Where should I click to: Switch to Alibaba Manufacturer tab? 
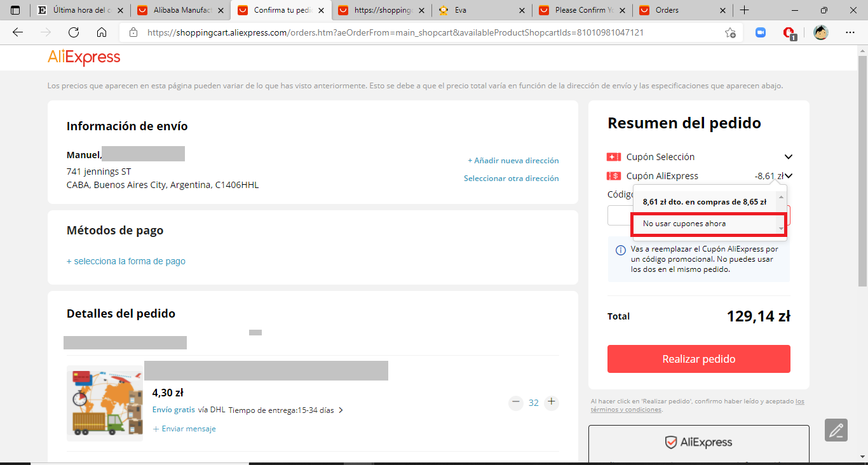[x=181, y=10]
